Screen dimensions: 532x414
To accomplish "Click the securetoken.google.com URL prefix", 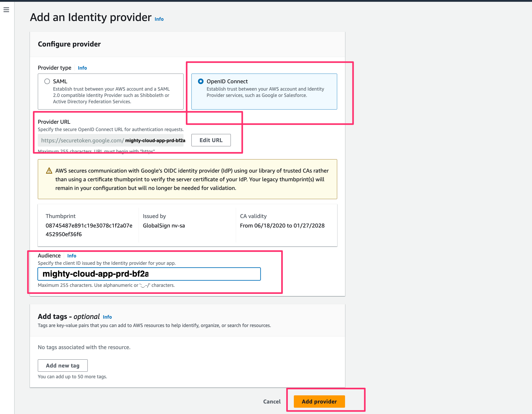I will tap(82, 140).
